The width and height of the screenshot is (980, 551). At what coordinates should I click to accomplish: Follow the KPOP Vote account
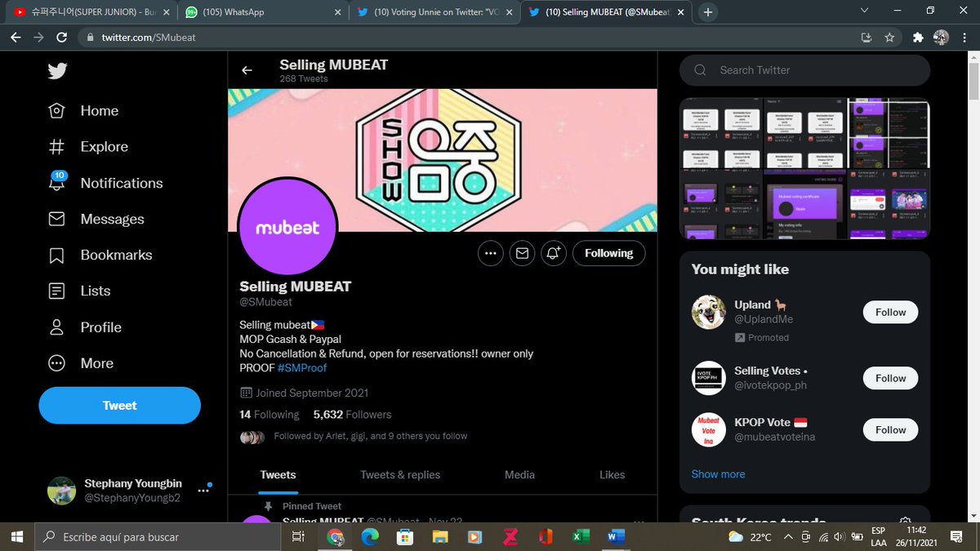point(890,429)
